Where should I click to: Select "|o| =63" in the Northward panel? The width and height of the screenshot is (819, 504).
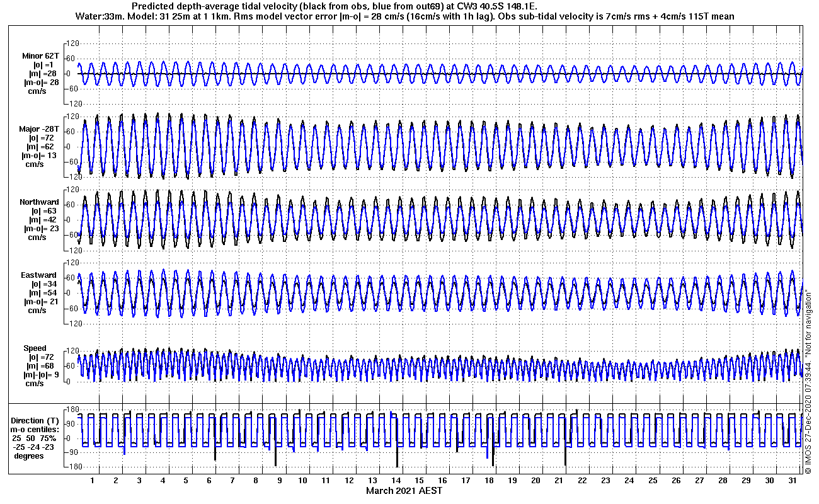pyautogui.click(x=43, y=211)
